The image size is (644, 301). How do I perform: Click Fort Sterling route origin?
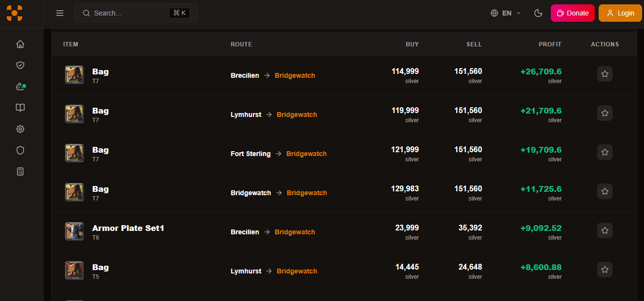(251, 154)
